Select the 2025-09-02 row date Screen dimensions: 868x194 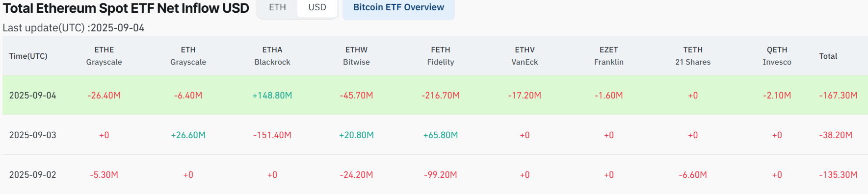pyautogui.click(x=33, y=175)
